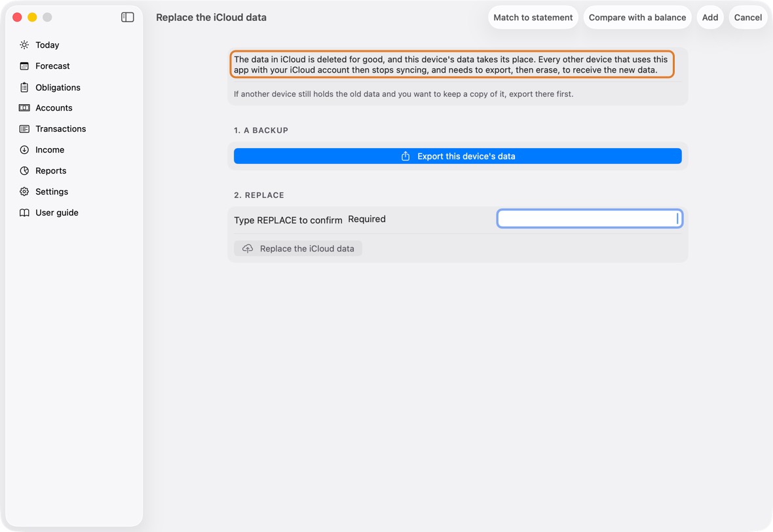Click the 'Replace the iCloud data' page title
Screen dimensions: 773x532
[211, 17]
